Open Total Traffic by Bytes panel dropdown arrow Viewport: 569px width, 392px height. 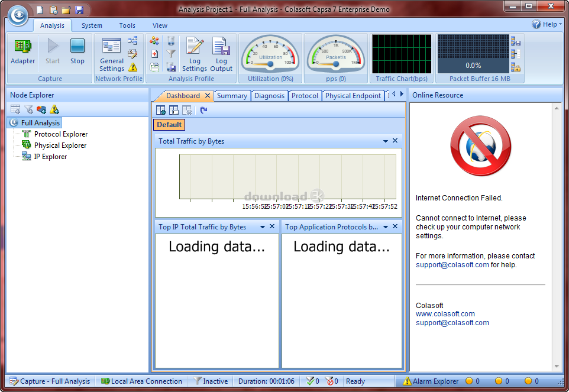click(386, 141)
